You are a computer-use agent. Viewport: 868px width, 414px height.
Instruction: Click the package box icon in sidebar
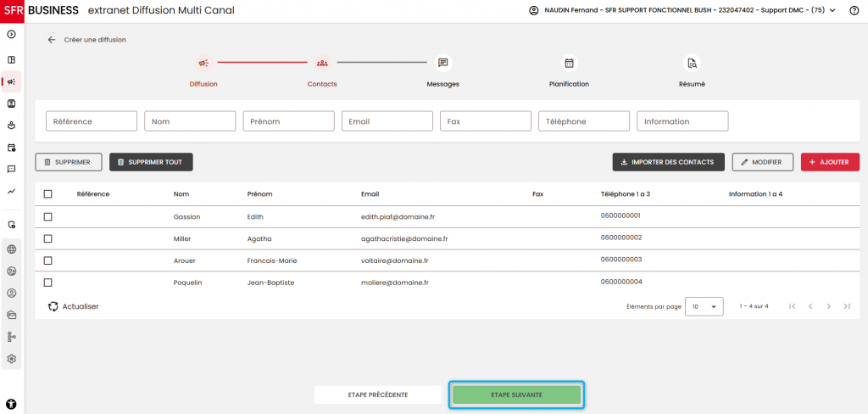point(11,126)
